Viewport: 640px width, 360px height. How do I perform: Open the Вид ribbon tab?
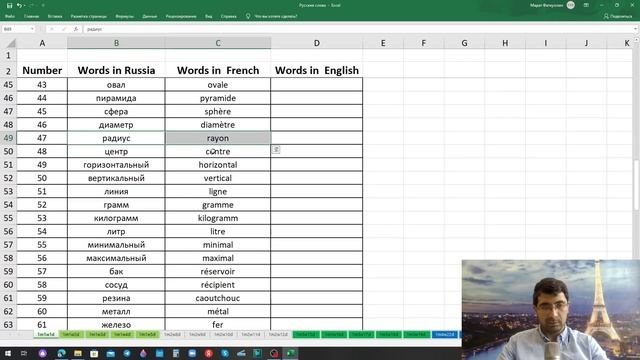(209, 16)
